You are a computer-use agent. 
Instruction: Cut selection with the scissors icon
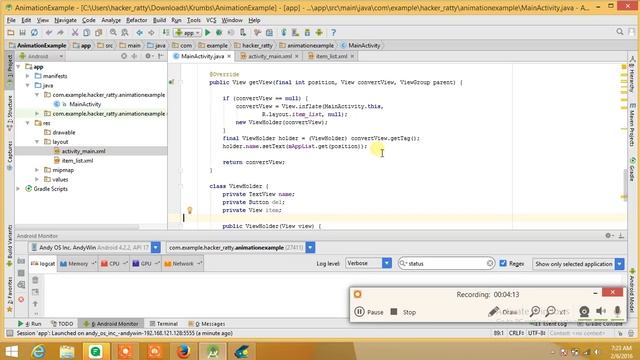tap(75, 32)
